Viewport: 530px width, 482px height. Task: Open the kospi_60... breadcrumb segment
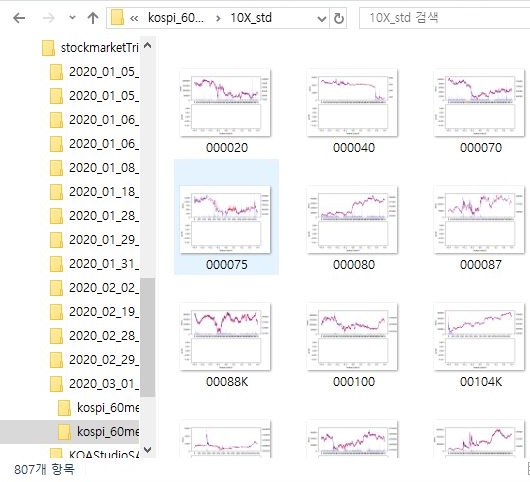point(176,18)
